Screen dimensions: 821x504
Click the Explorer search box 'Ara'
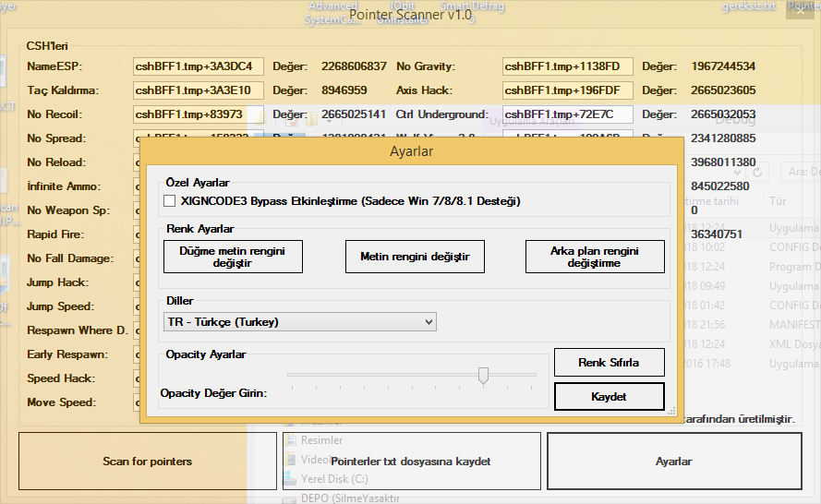click(x=801, y=172)
